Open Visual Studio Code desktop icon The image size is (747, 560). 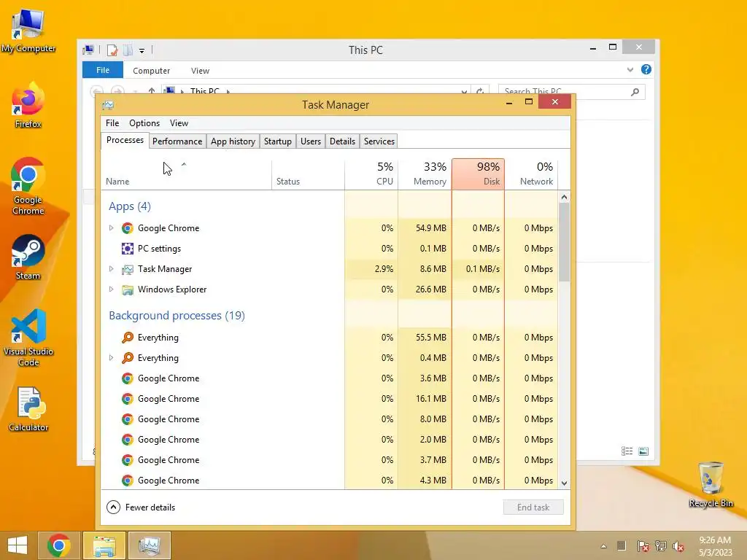click(x=28, y=338)
